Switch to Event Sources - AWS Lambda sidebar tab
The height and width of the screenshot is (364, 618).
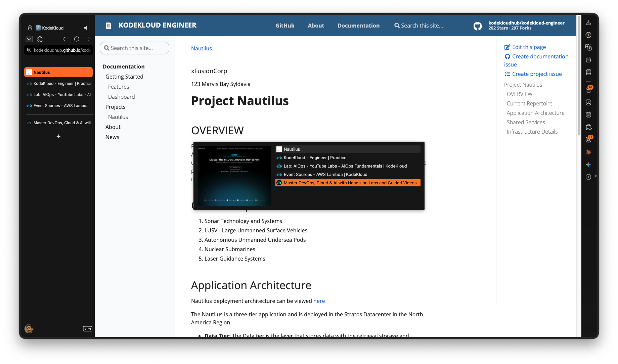(58, 106)
